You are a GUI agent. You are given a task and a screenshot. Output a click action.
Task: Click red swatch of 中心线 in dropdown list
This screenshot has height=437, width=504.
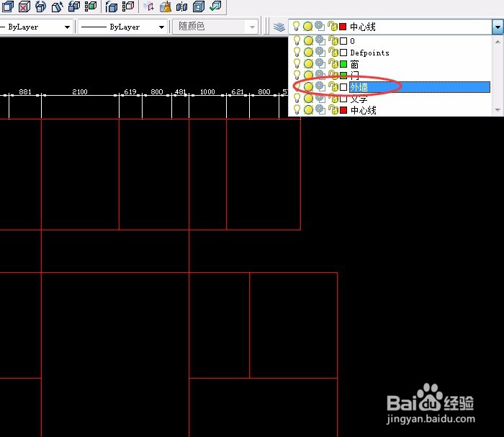343,110
